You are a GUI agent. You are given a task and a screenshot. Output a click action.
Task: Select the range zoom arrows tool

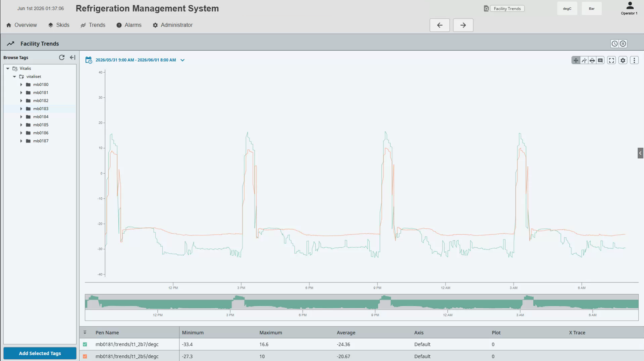coord(592,60)
